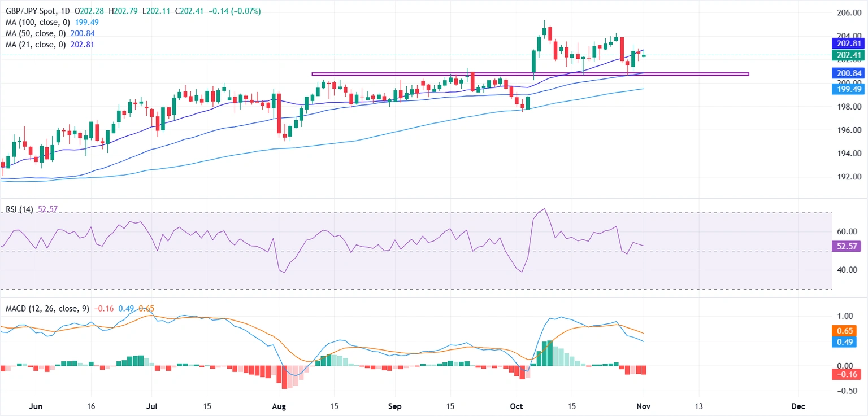Select the Oct label on the time axis
This screenshot has width=868, height=416.
(516, 406)
